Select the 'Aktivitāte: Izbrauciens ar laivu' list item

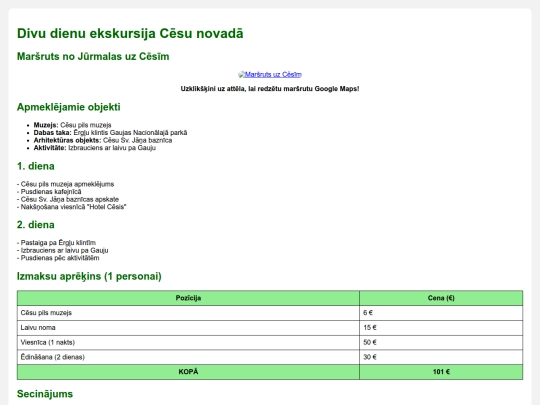tap(95, 148)
